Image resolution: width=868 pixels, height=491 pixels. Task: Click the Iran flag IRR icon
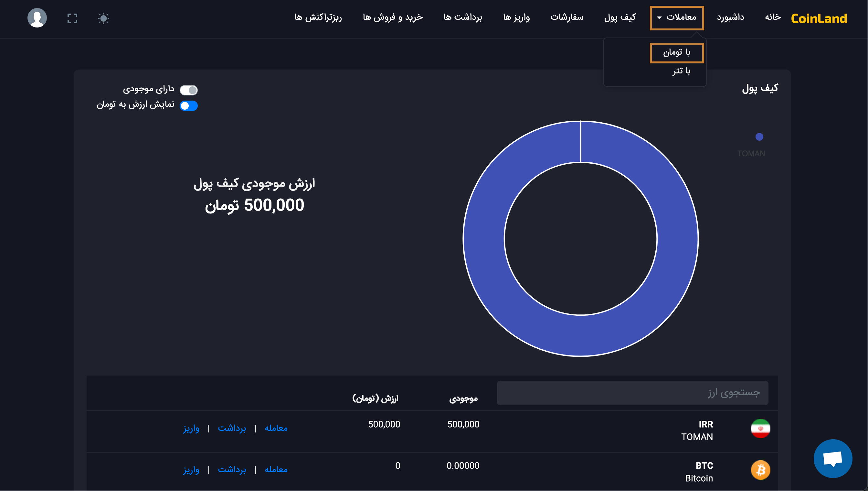(760, 429)
